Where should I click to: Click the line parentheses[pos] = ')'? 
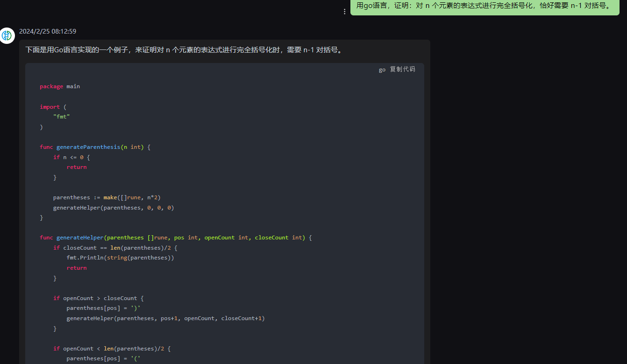104,308
